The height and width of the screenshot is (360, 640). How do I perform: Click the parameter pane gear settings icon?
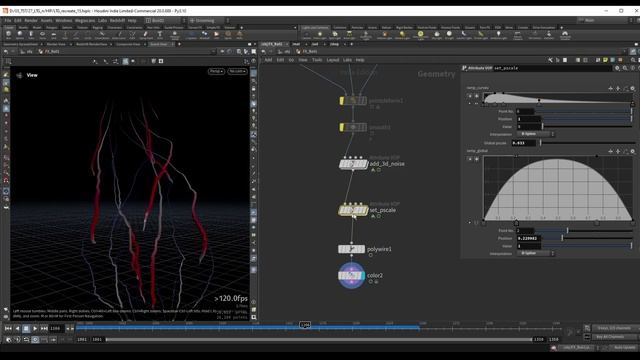pos(618,68)
